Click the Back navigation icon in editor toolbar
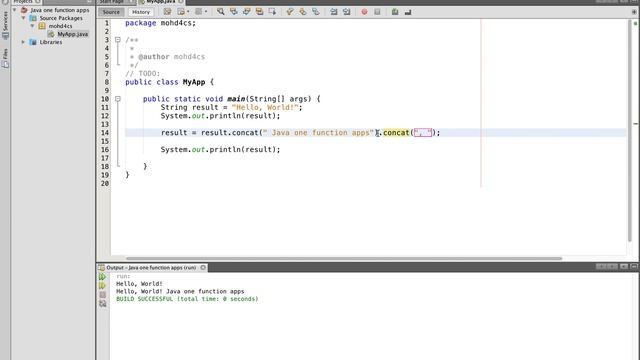640x360 pixels. tap(180, 12)
